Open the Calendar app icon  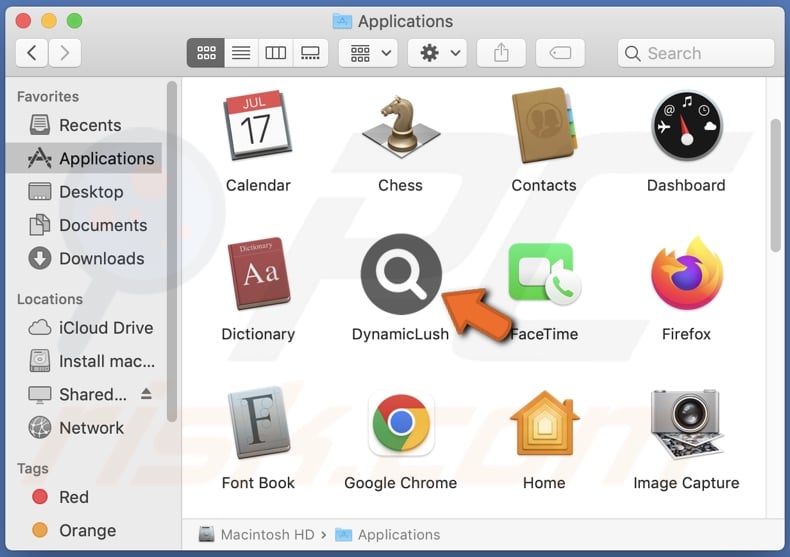257,125
